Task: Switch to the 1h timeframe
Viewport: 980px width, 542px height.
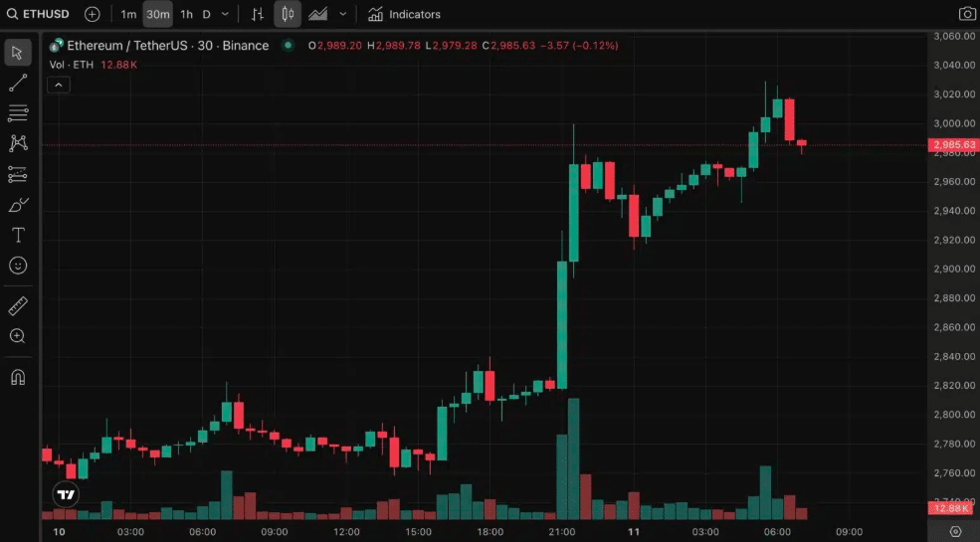Action: [186, 14]
